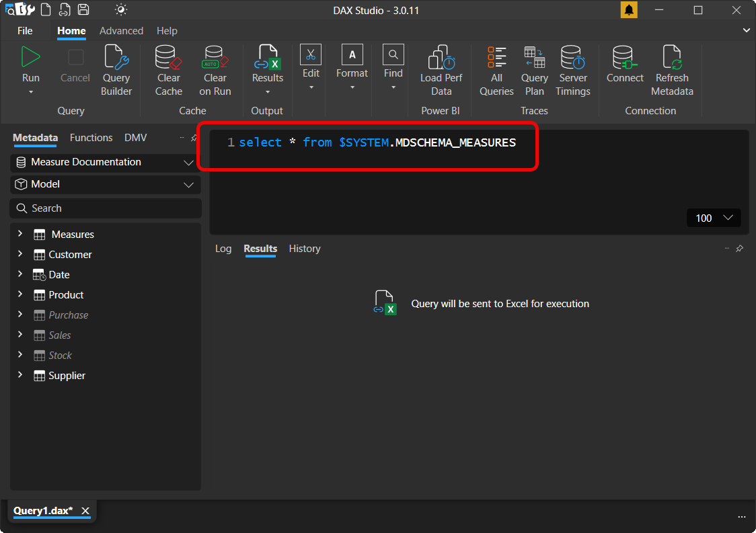Image resolution: width=756 pixels, height=533 pixels.
Task: Run the query with the green play icon
Action: click(x=30, y=57)
